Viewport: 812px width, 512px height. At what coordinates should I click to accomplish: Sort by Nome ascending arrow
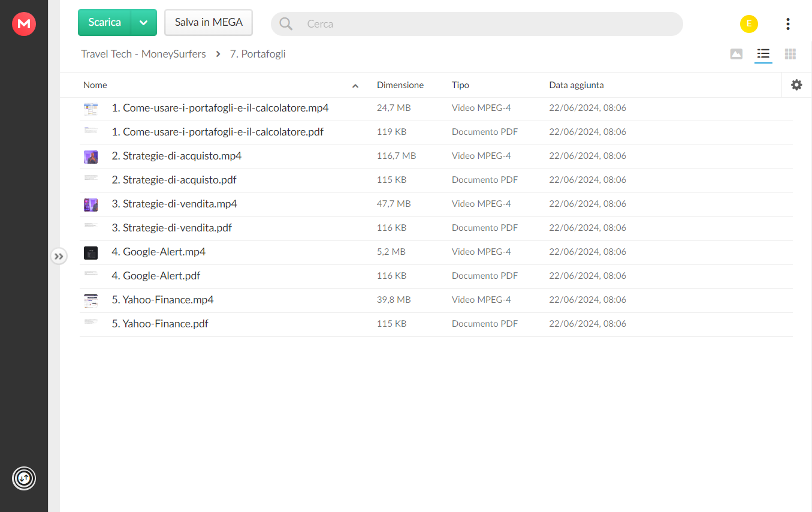click(355, 86)
